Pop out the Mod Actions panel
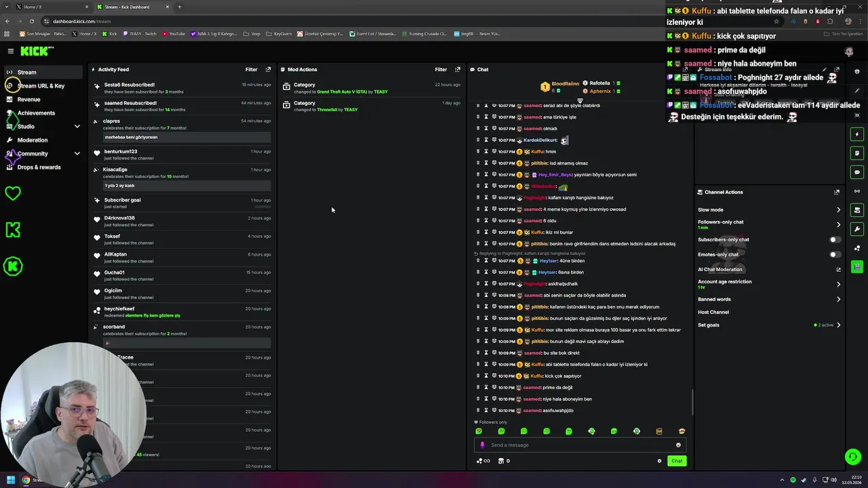This screenshot has height=488, width=868. coord(457,69)
